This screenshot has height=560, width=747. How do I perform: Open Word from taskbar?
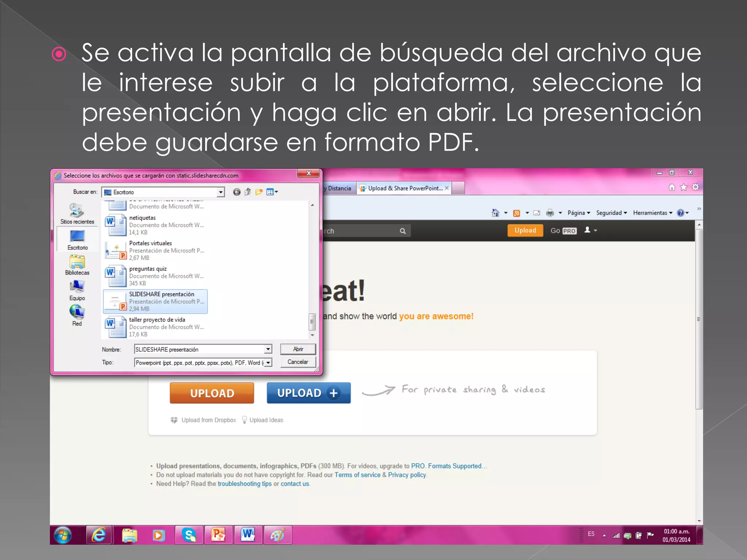click(248, 535)
